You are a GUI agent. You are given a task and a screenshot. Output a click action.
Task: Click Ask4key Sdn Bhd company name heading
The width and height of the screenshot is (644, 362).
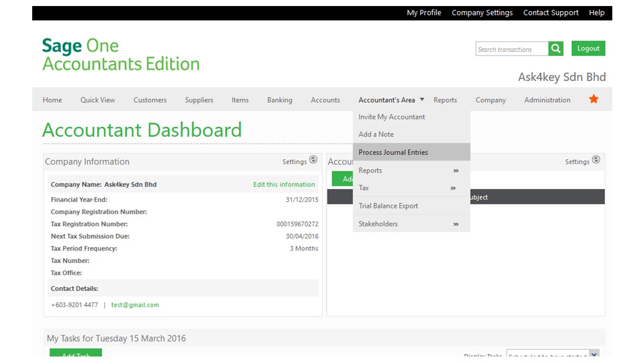coord(562,77)
